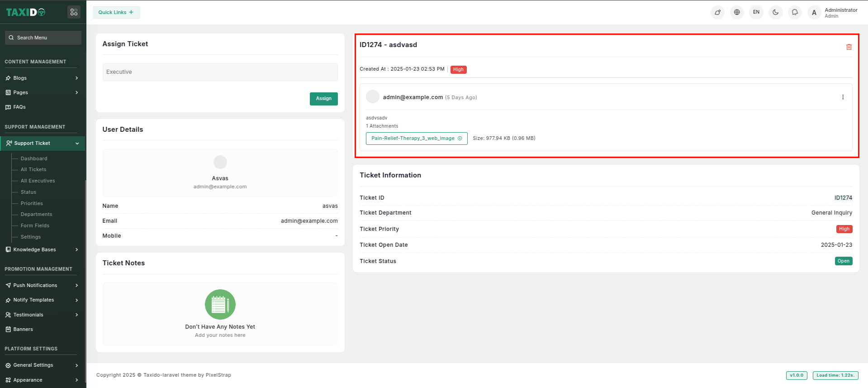Open the FAQs sidebar item

[x=19, y=107]
